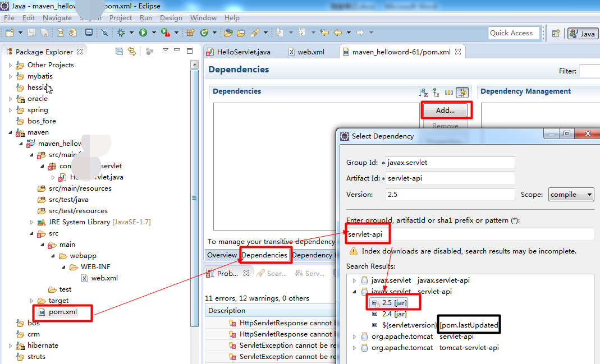Screen dimensions: 600x364
Task: Expand the mybatis node
Action: click(10, 76)
